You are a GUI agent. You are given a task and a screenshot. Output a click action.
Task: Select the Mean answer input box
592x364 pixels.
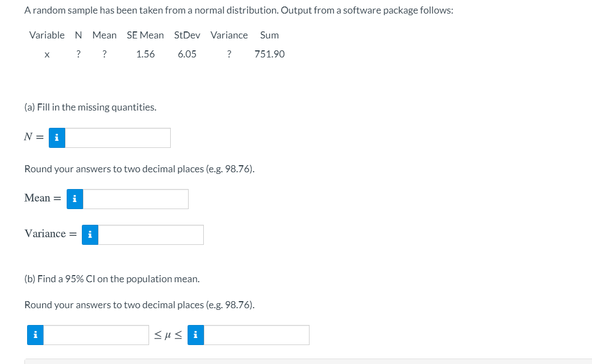[x=136, y=199]
